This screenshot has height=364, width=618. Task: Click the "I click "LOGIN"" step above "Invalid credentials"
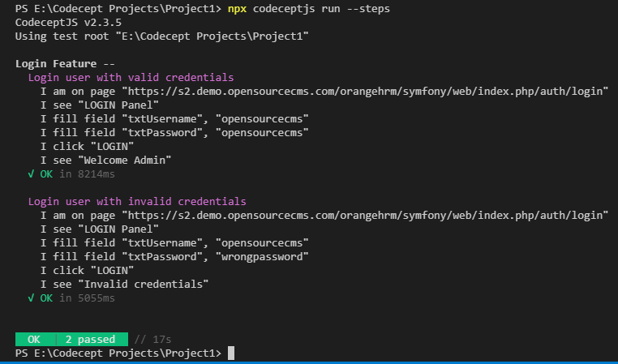click(87, 271)
